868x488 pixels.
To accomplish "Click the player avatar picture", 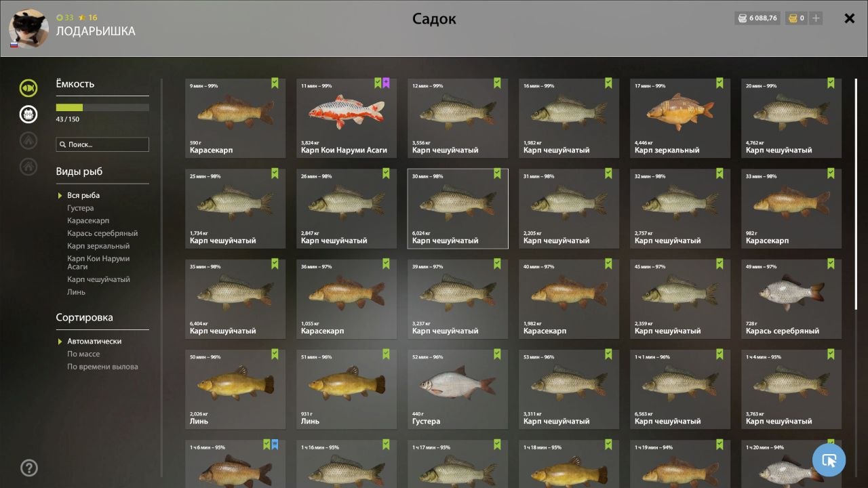I will 28,28.
